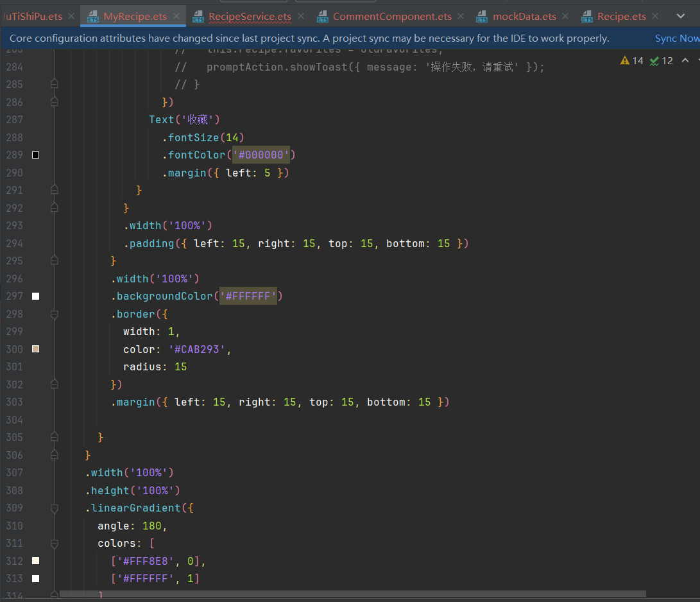The height and width of the screenshot is (602, 700).
Task: Collapse the fold marker on line 306
Action: (55, 454)
